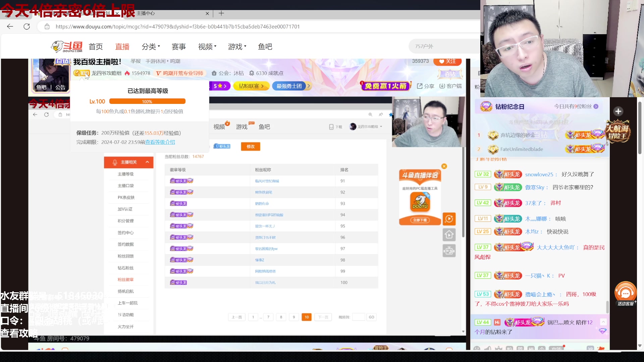
Task: Click FateUnlimitedblade in fan ranking
Action: point(522,149)
